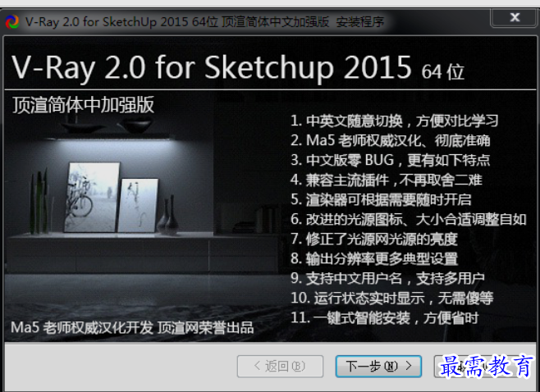Click feature line 9. 支持中文用户名
This screenshot has height=392, width=540.
pyautogui.click(x=387, y=278)
